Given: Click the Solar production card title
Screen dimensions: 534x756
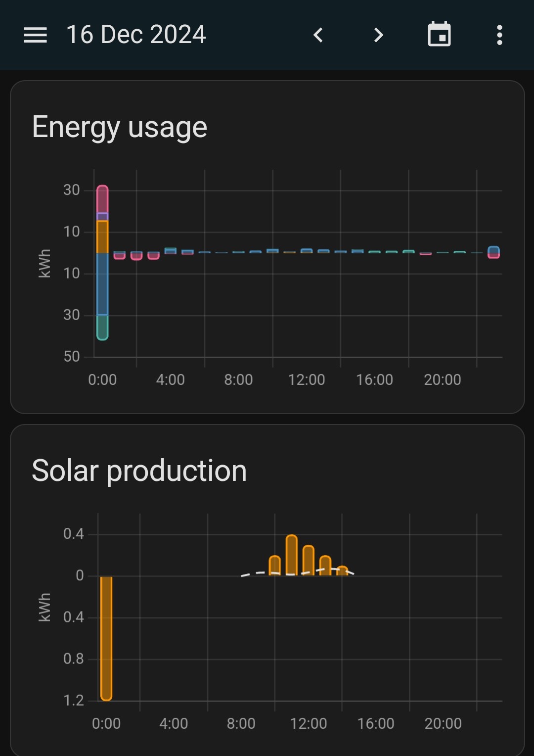Looking at the screenshot, I should [139, 471].
